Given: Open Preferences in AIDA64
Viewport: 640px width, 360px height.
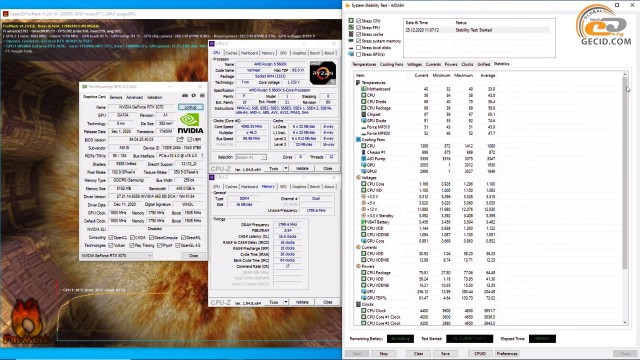Looking at the screenshot, I should [507, 353].
